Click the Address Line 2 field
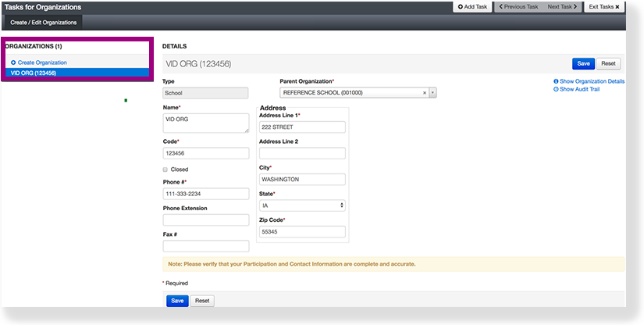Viewport: 644px width, 325px height. click(x=302, y=153)
